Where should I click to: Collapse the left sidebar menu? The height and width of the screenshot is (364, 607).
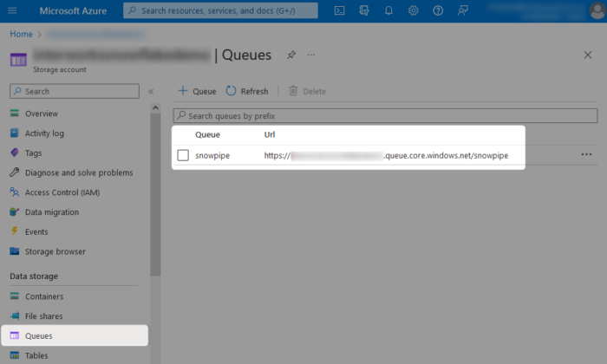tap(151, 91)
